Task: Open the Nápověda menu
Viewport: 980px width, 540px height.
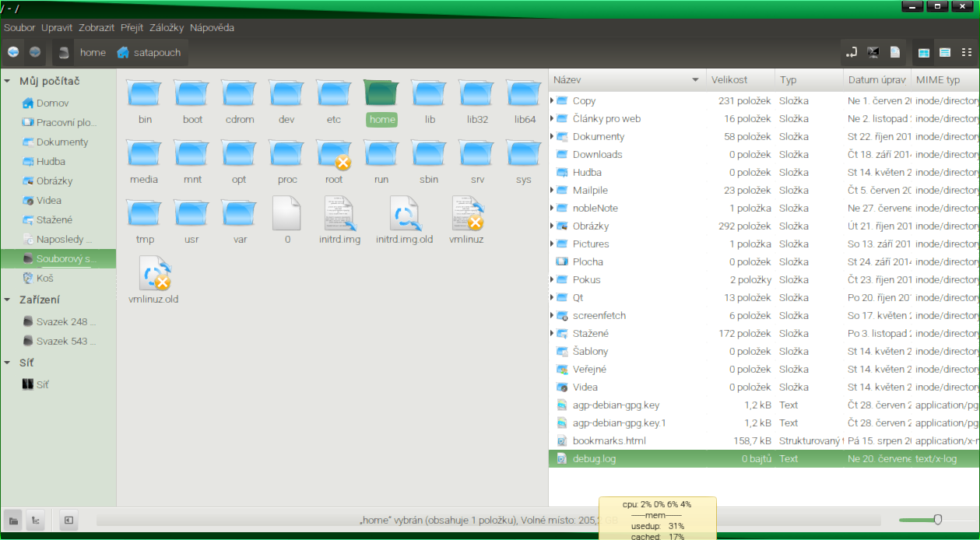Action: 212,27
